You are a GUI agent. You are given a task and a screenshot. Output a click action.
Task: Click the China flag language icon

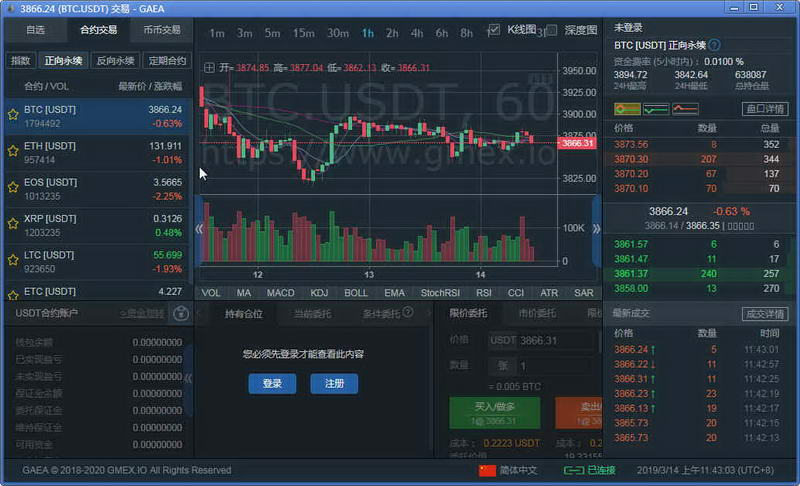(x=488, y=470)
